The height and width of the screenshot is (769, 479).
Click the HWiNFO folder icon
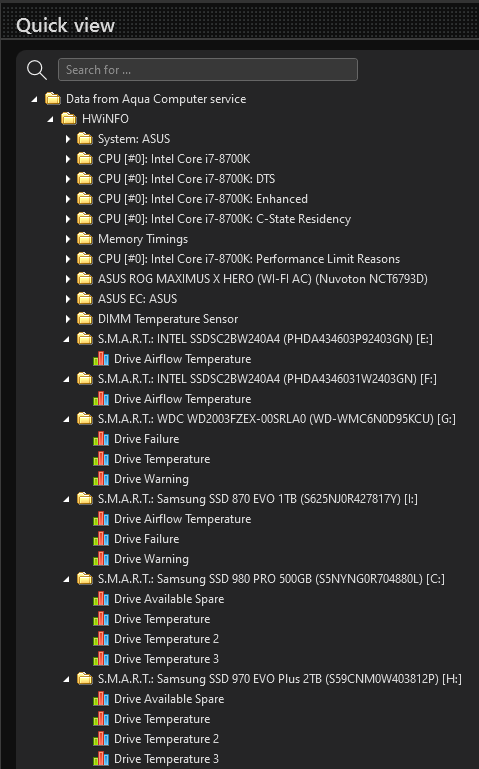point(69,119)
